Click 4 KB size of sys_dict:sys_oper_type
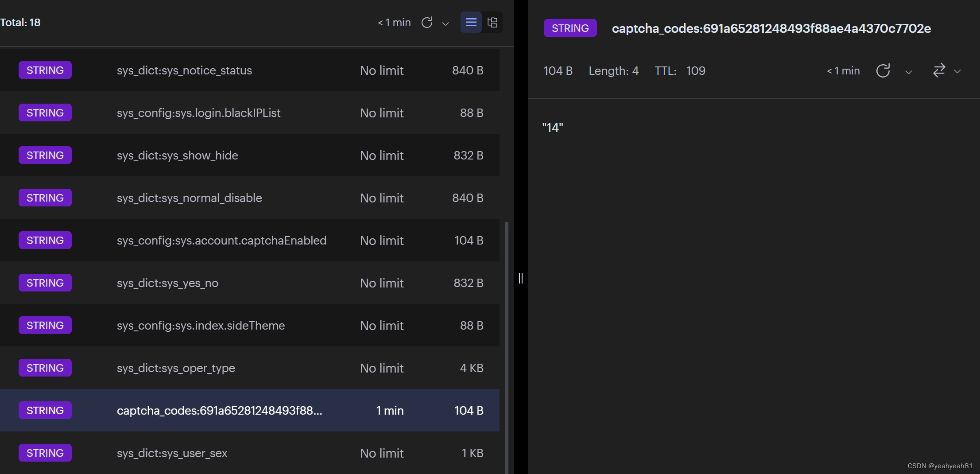 coord(472,368)
